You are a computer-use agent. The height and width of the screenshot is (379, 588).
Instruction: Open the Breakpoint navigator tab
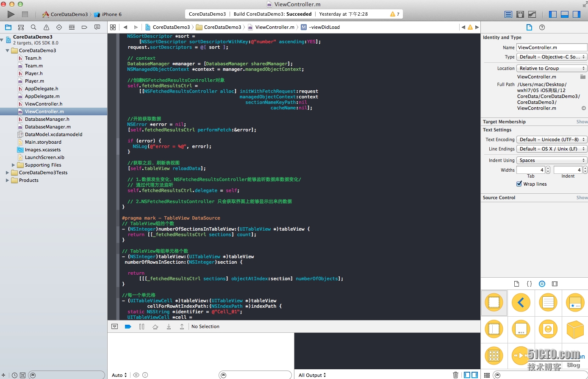84,27
